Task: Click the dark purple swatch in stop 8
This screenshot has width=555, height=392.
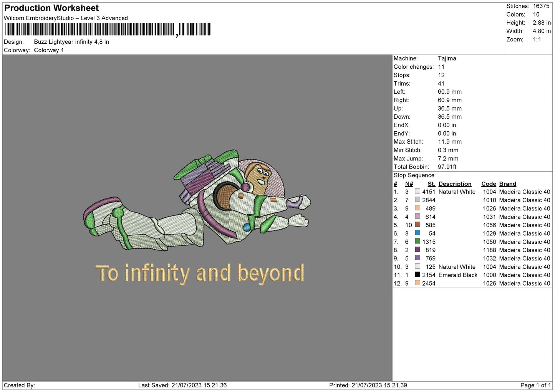Action: tap(417, 250)
